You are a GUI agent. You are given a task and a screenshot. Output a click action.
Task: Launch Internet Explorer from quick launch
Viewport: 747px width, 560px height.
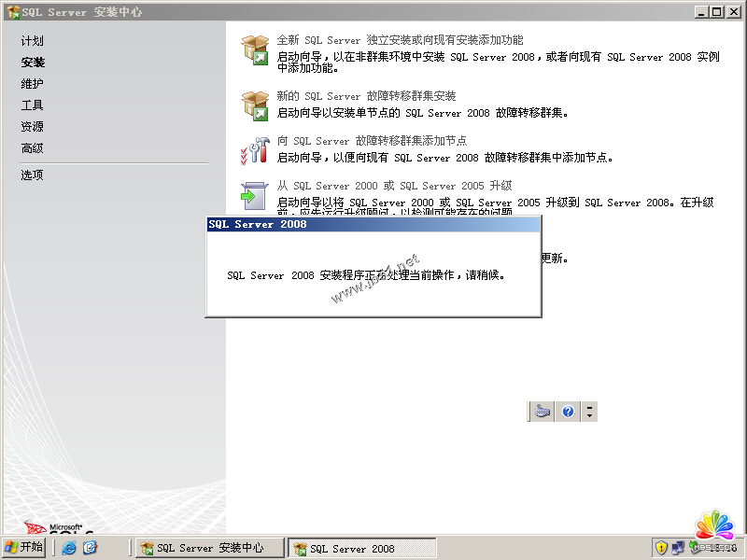coord(69,548)
